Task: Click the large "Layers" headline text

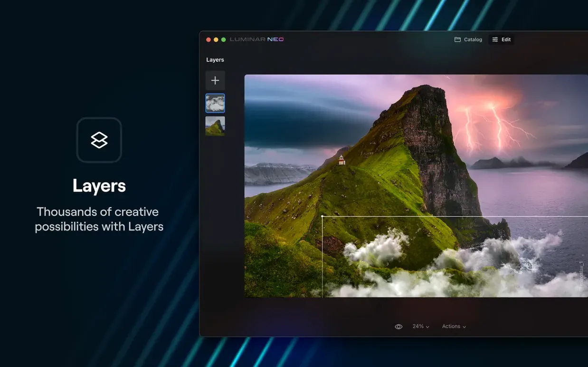Action: pyautogui.click(x=99, y=186)
